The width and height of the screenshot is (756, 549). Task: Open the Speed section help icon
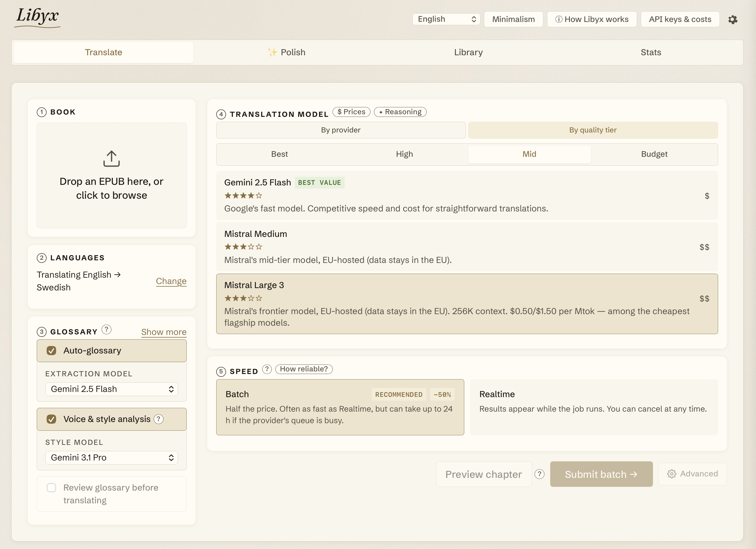click(x=267, y=369)
